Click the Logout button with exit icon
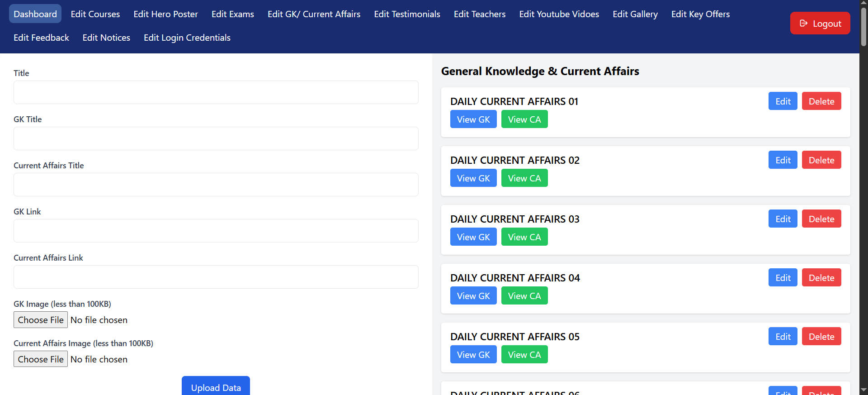This screenshot has width=868, height=395. [820, 23]
